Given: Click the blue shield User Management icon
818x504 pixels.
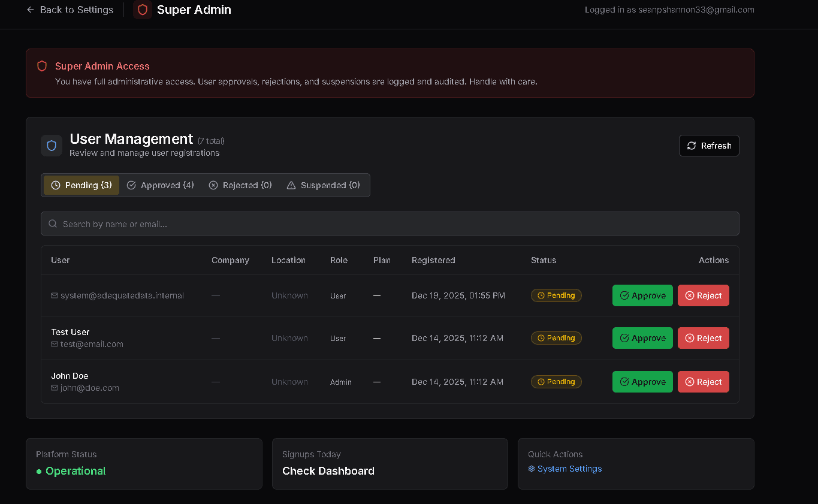Looking at the screenshot, I should point(52,146).
